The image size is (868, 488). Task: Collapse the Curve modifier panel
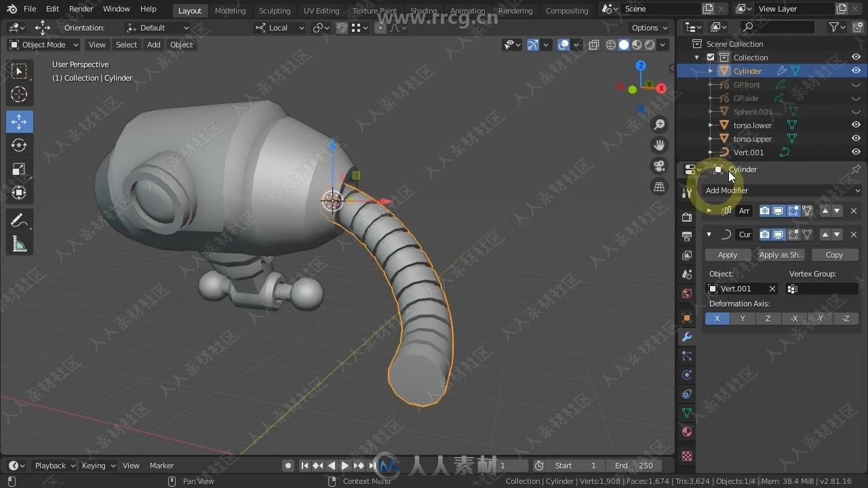point(709,235)
